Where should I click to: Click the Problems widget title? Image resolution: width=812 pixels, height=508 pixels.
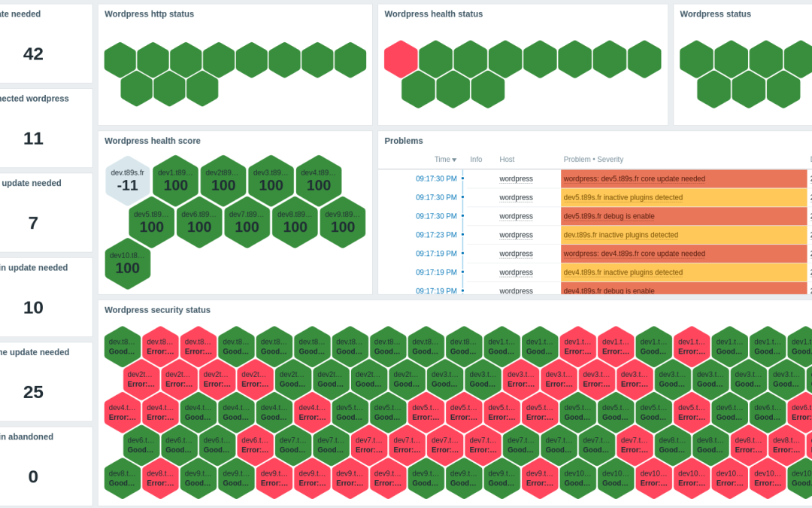click(x=404, y=141)
